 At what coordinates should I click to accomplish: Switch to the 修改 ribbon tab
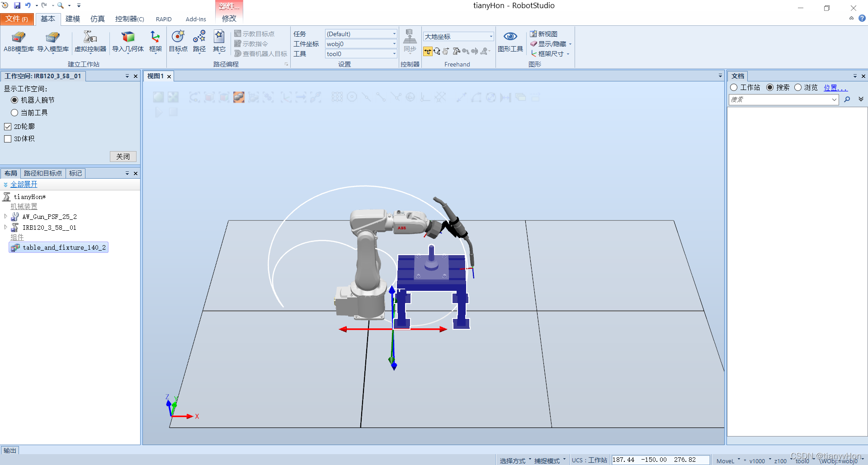coord(229,19)
